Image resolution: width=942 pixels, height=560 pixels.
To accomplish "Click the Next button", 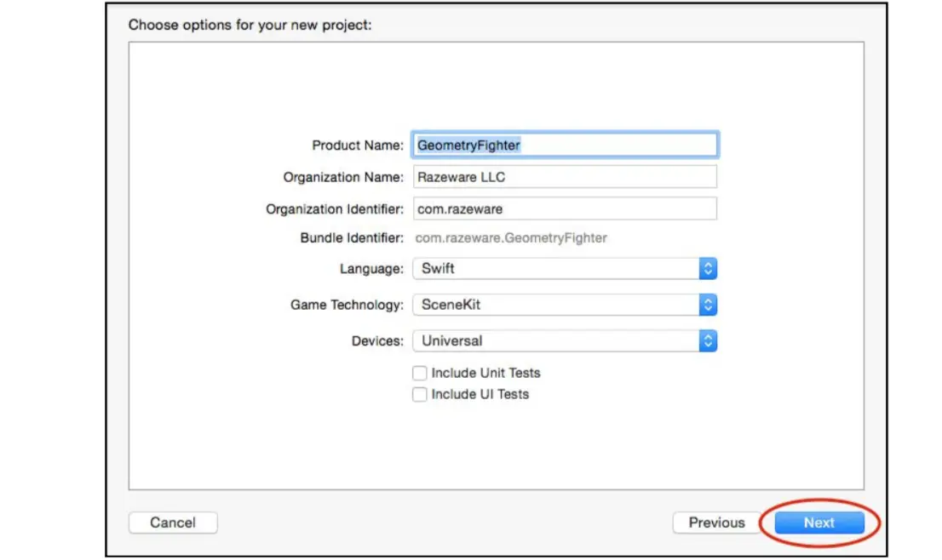I will [819, 523].
